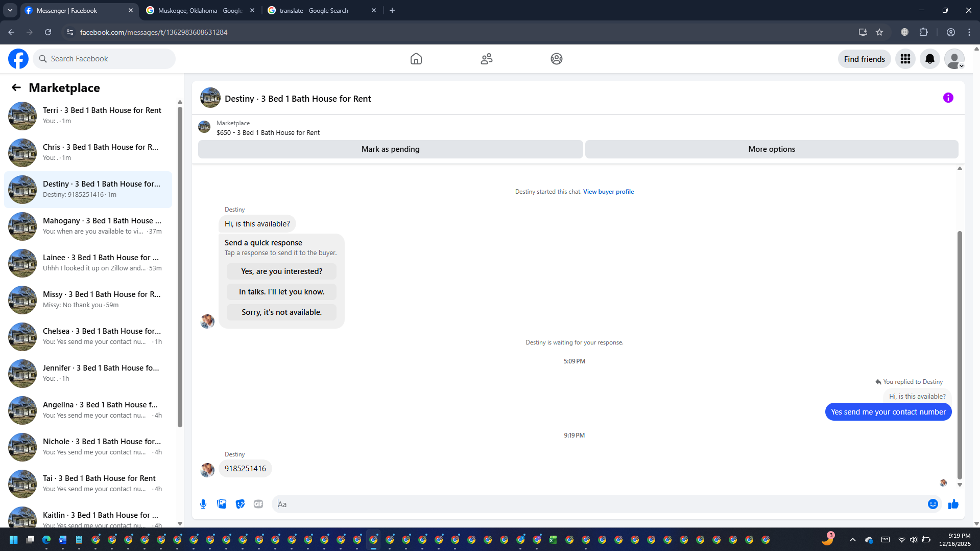Open Jennifer's conversation in chat list

[x=88, y=374]
